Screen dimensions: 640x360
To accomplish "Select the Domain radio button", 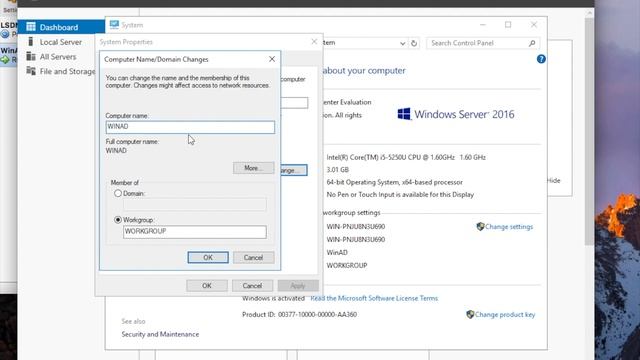I will [118, 193].
